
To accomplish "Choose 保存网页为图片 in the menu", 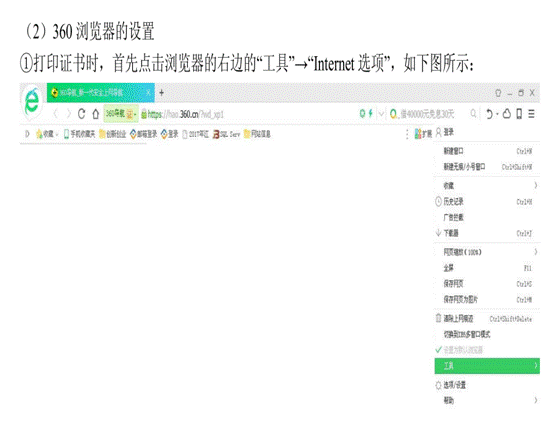I will click(487, 299).
